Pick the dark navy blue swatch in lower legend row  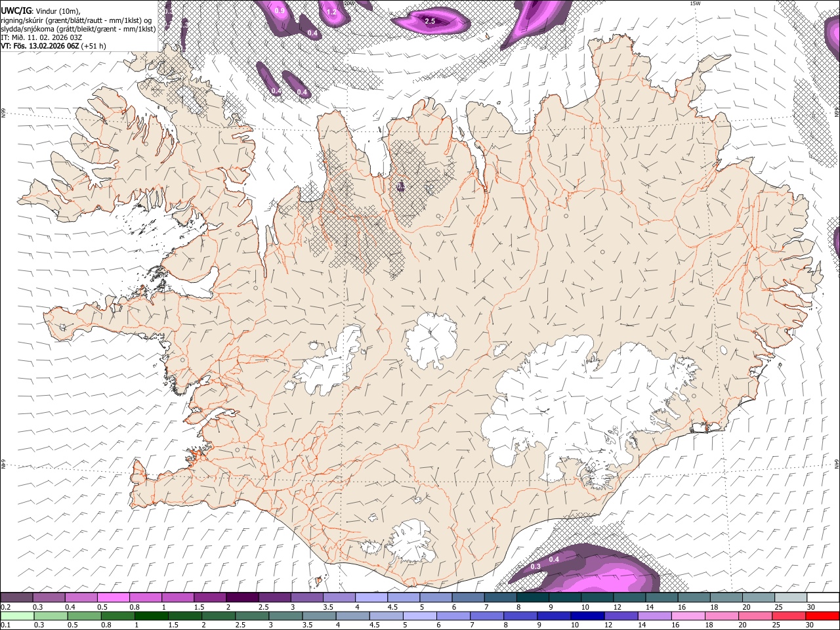coord(587,616)
